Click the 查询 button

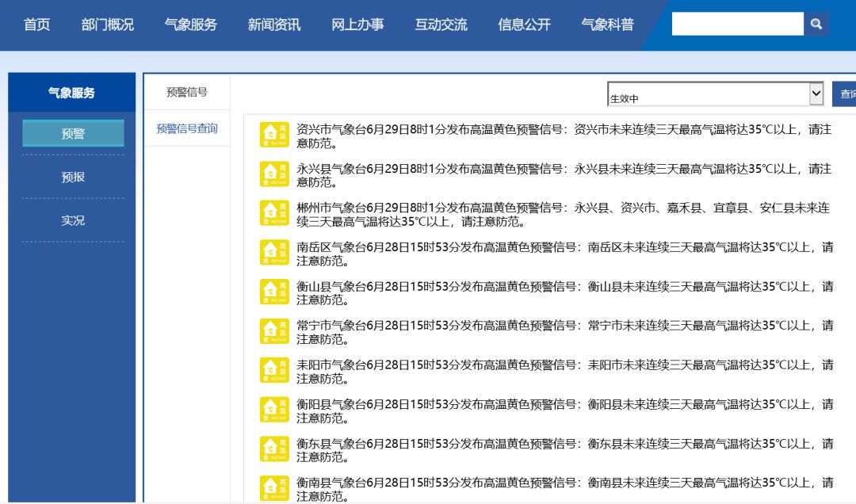pos(845,94)
